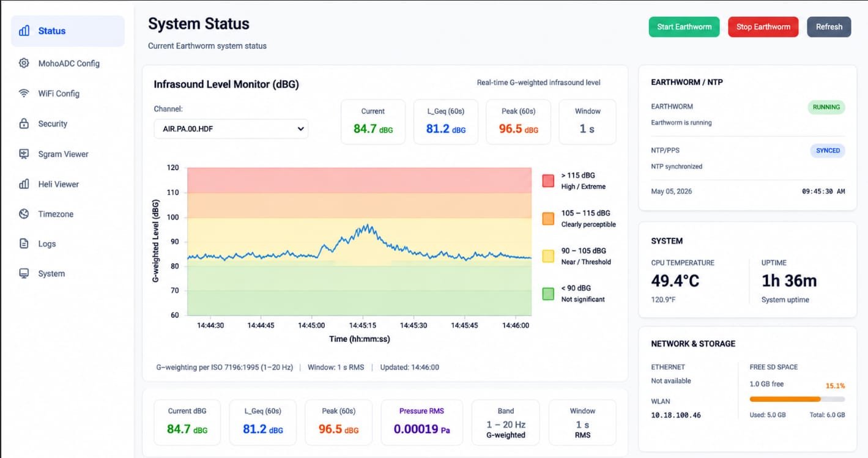Click the Security padlock icon
This screenshot has height=458, width=868.
point(24,124)
